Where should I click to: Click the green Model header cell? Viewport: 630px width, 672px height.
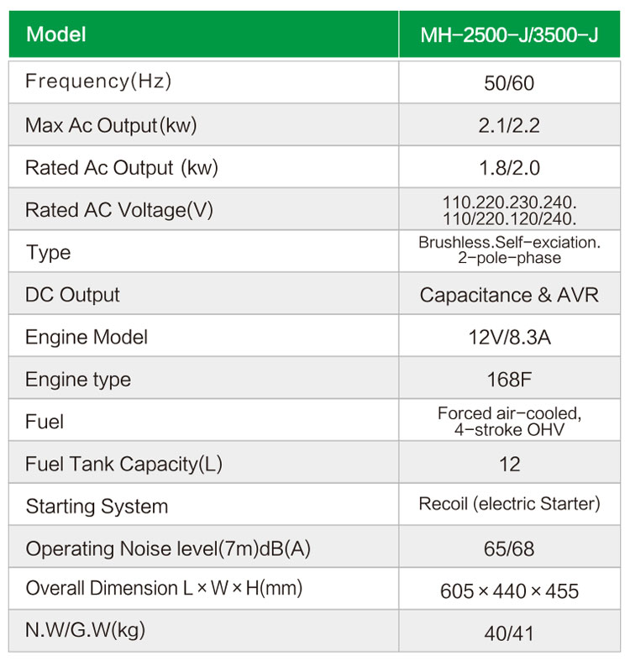203,34
